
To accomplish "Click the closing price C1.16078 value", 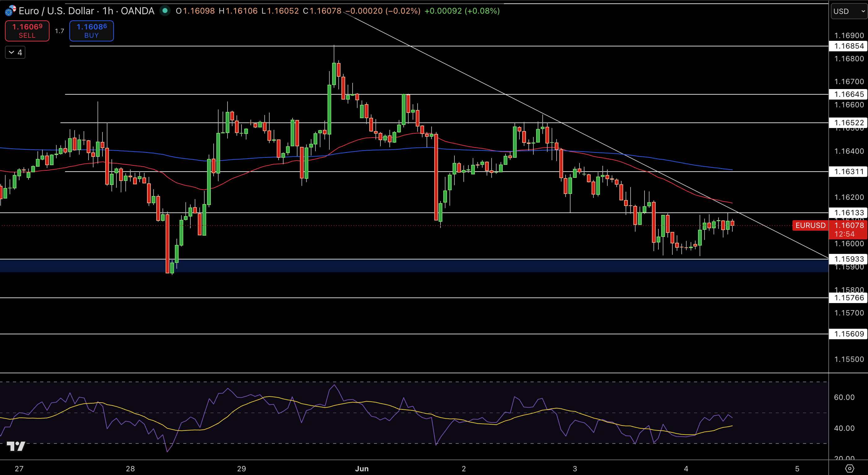I will click(322, 11).
